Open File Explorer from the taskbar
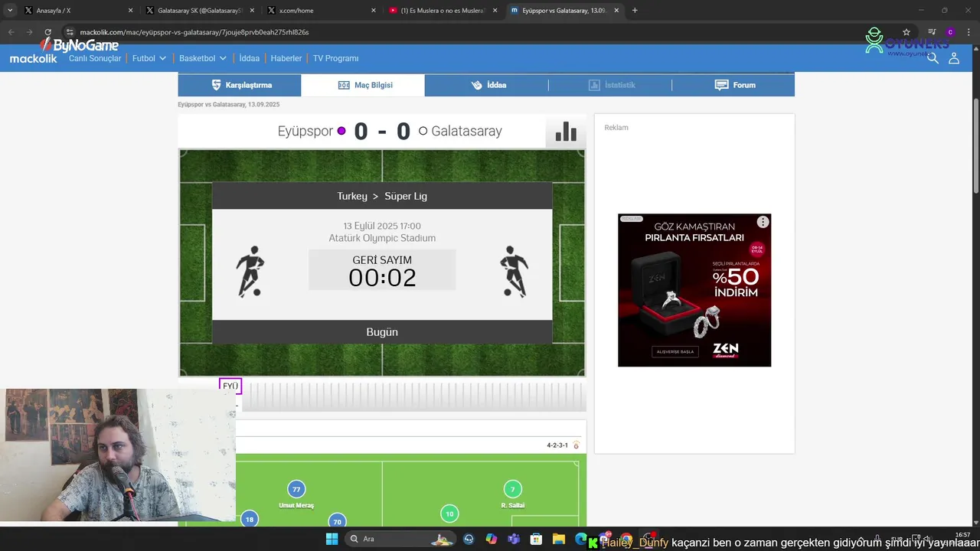The height and width of the screenshot is (551, 980). [559, 539]
